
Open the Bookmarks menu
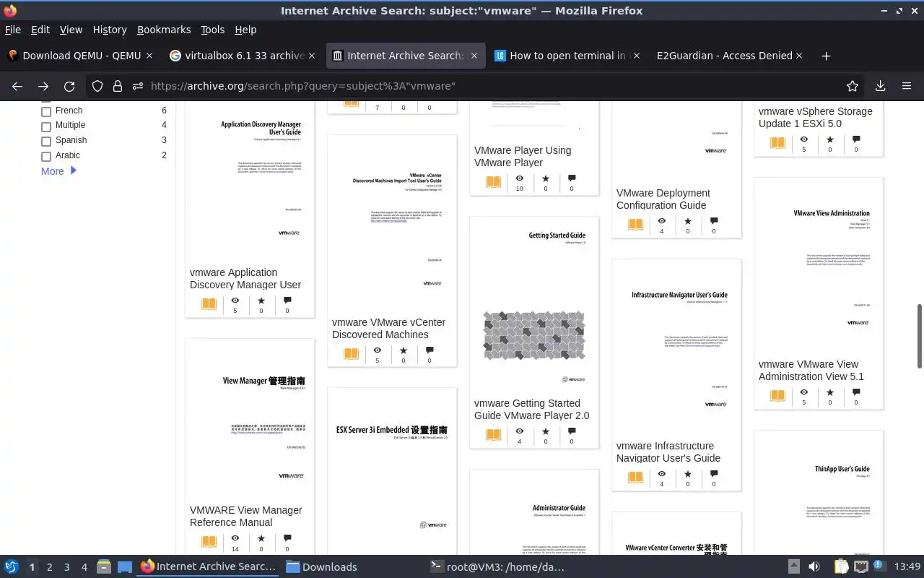[164, 30]
